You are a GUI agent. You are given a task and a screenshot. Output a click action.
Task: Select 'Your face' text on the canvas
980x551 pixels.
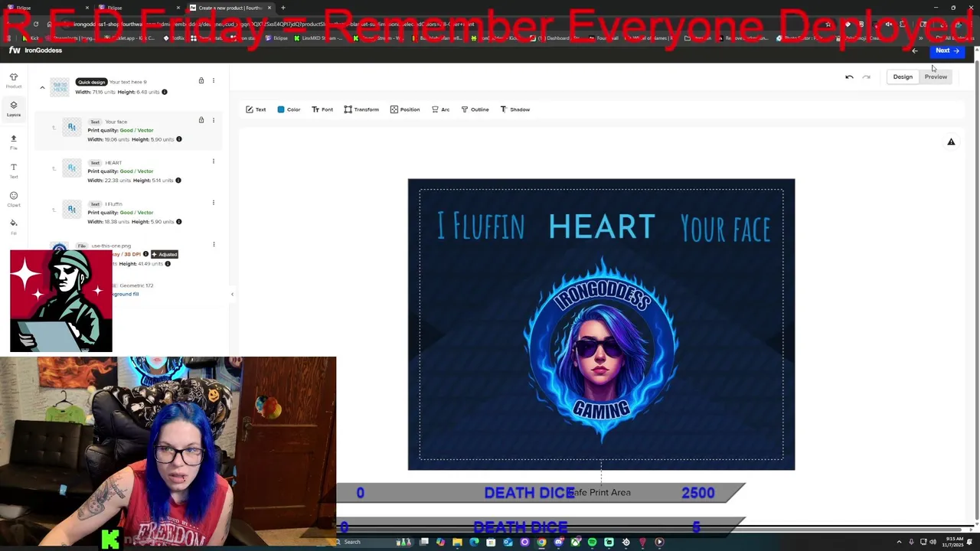click(725, 228)
